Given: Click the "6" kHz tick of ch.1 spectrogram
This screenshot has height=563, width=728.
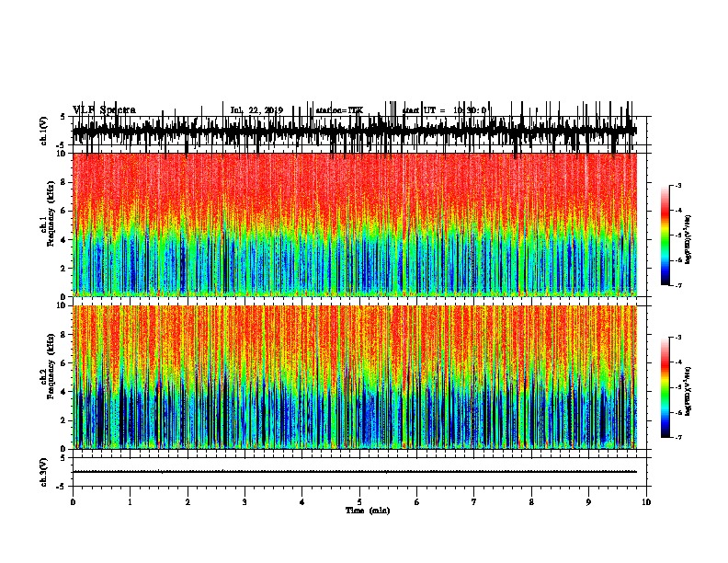Looking at the screenshot, I should click(63, 211).
